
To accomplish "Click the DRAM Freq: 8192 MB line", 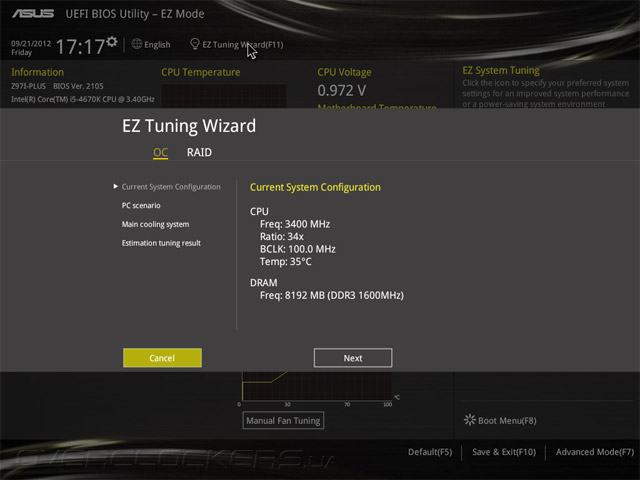I will coord(332,295).
